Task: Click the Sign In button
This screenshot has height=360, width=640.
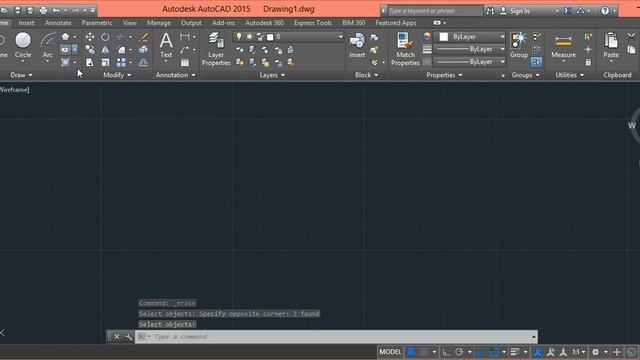Action: tap(515, 11)
